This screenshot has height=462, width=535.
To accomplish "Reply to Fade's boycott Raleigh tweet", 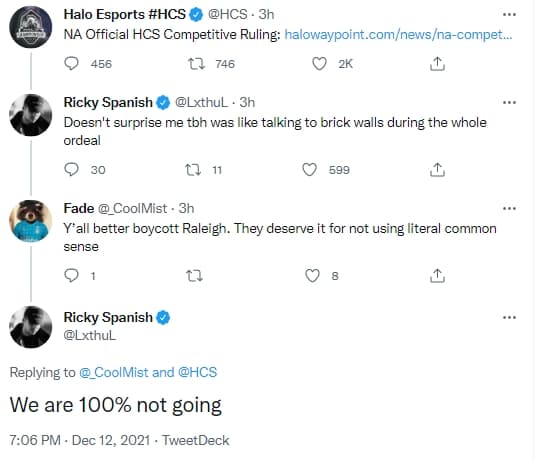I will (x=71, y=275).
